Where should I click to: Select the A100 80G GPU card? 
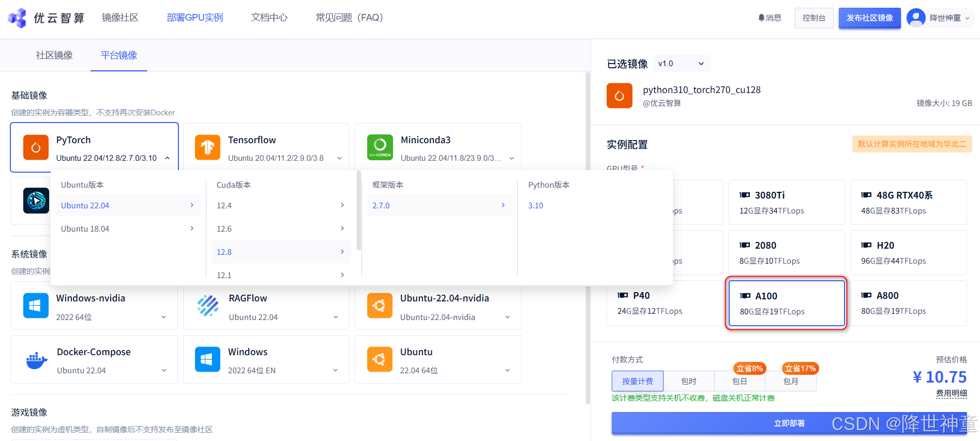tap(786, 303)
